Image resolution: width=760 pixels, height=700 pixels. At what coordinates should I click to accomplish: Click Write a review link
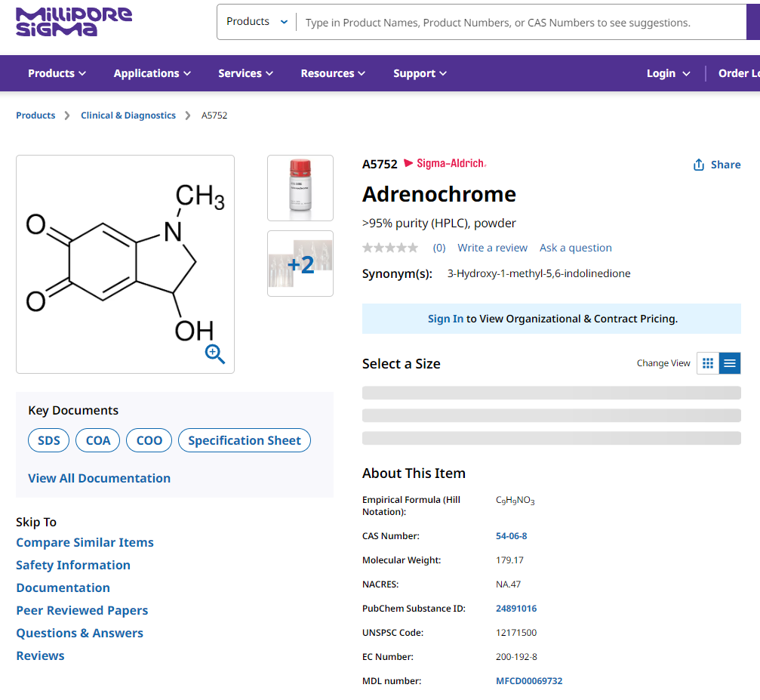[x=492, y=248]
